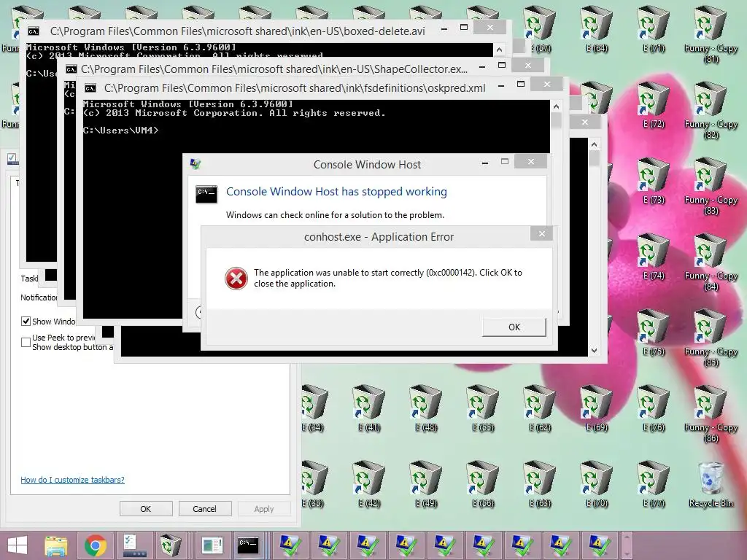747x560 pixels.
Task: Select the E (42) desktop icon
Action: coord(368,484)
